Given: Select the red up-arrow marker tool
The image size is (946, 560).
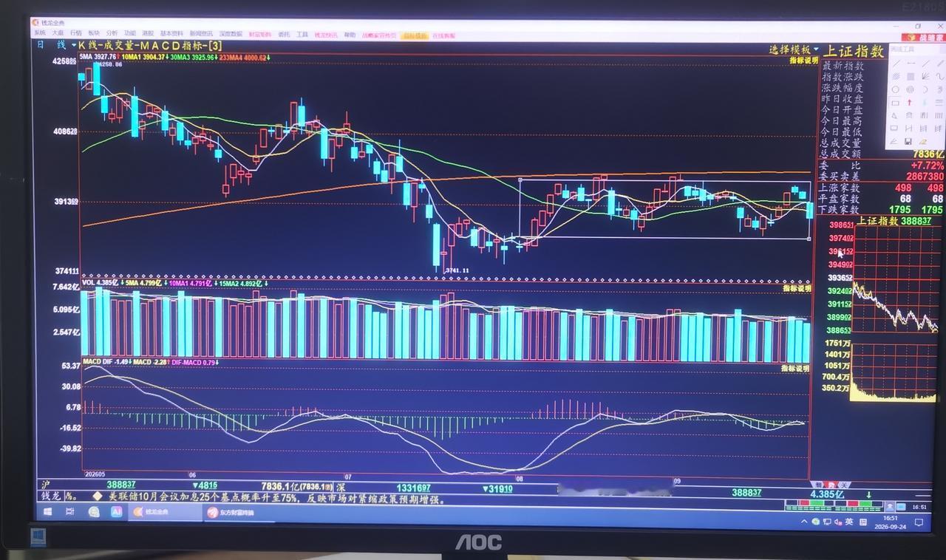Looking at the screenshot, I should click(x=910, y=103).
